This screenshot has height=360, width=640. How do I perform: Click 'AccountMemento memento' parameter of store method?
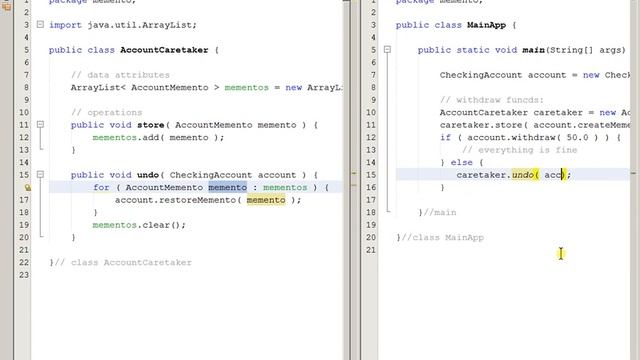pos(236,125)
